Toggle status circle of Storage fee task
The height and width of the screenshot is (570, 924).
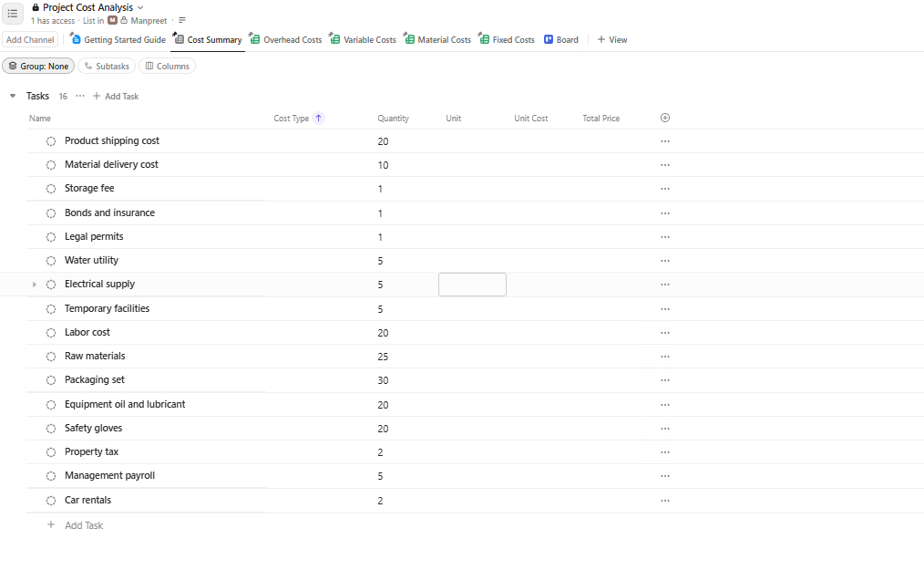tap(51, 189)
